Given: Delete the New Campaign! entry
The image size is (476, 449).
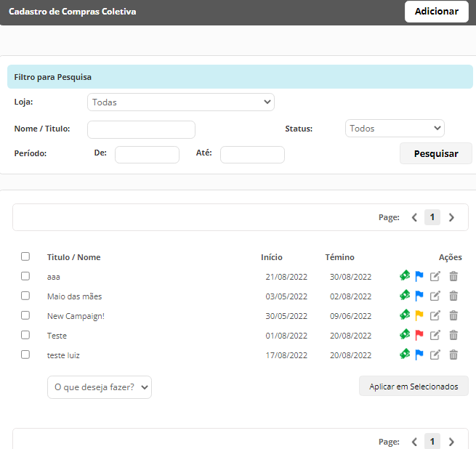Looking at the screenshot, I should [x=453, y=316].
